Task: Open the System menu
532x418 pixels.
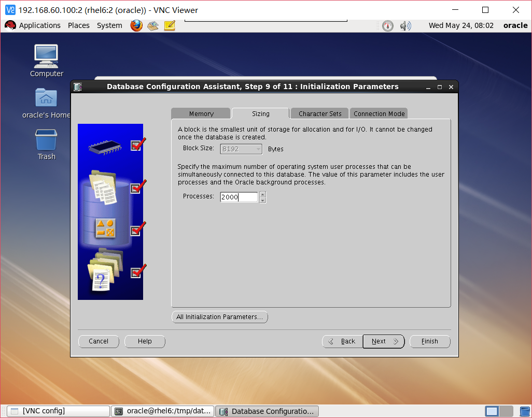Action: pos(109,25)
